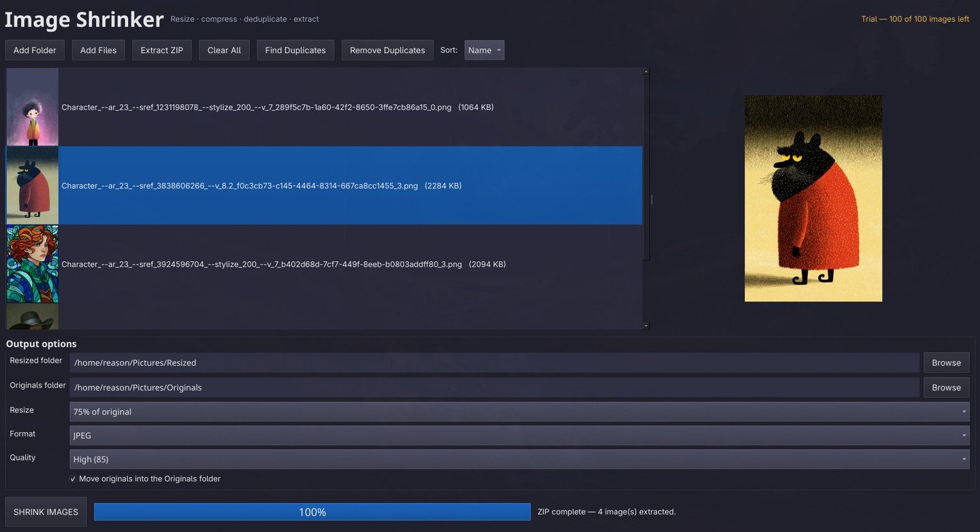Start the SHRINK IMAGES process
The width and height of the screenshot is (980, 532).
46,512
